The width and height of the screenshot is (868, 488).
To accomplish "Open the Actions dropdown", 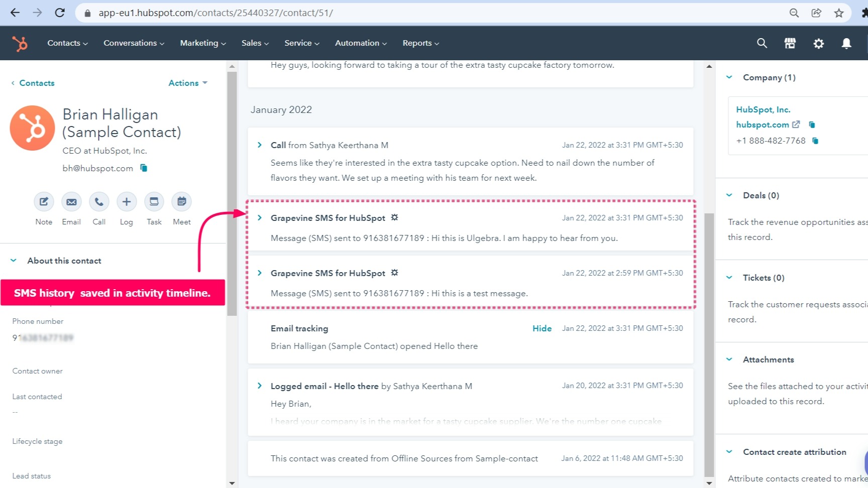I will point(187,83).
